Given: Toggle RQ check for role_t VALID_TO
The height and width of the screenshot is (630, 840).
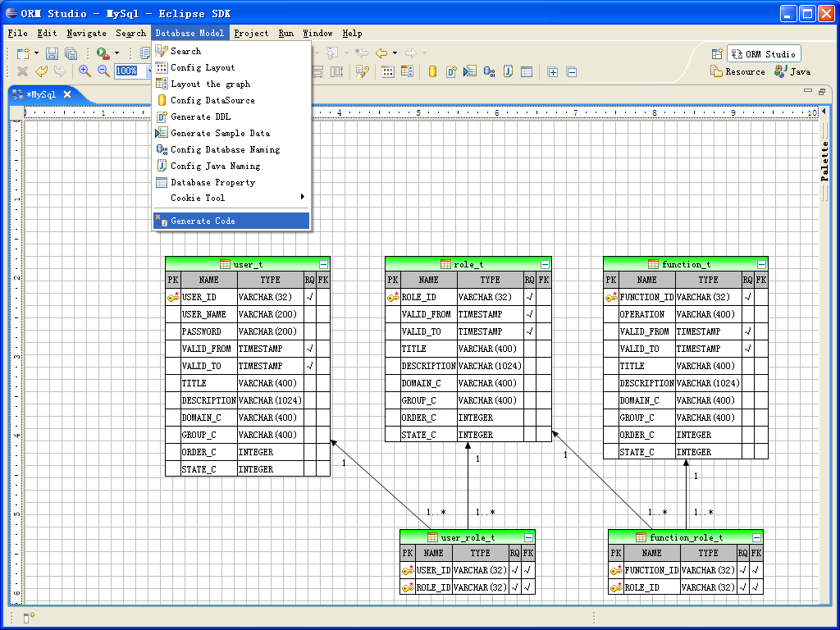Looking at the screenshot, I should pos(529,331).
